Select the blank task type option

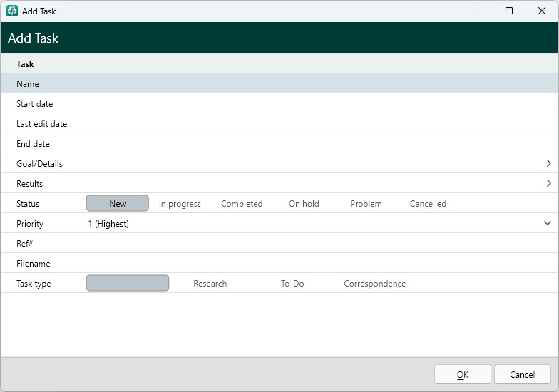click(127, 284)
